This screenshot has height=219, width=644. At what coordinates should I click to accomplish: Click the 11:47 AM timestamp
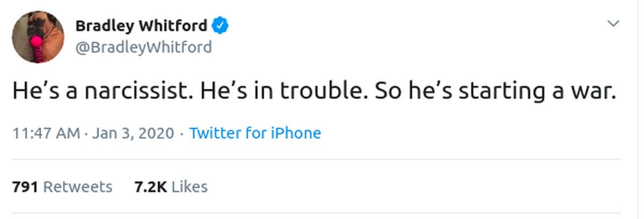(x=46, y=133)
